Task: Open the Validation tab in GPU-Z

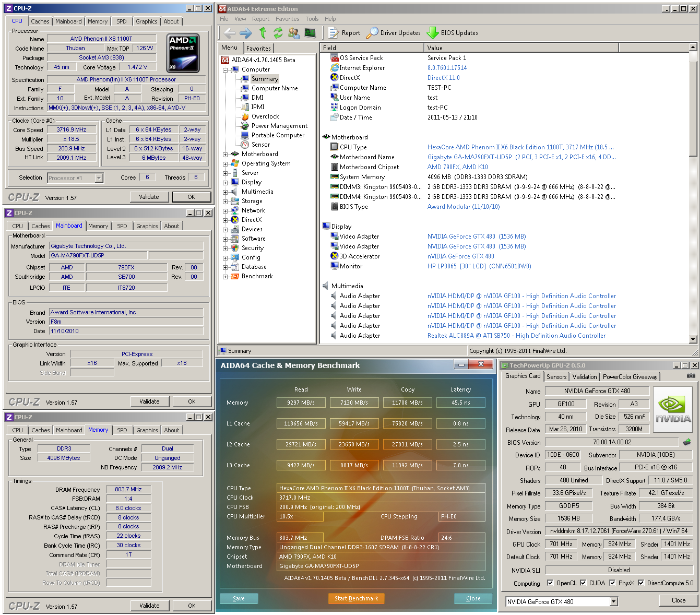Action: click(x=584, y=376)
